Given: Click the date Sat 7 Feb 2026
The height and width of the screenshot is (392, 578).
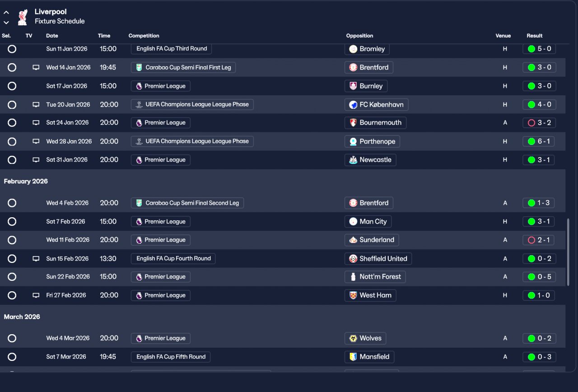Looking at the screenshot, I should [65, 222].
